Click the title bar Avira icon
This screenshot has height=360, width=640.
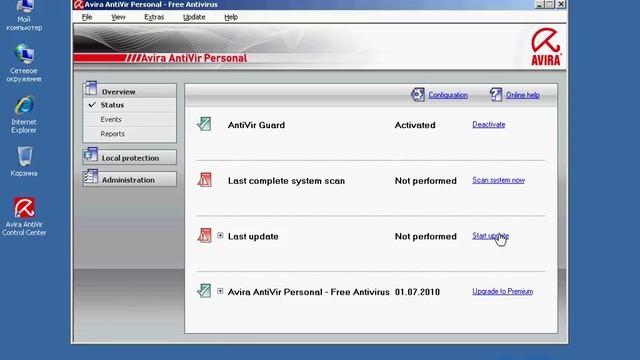point(78,4)
